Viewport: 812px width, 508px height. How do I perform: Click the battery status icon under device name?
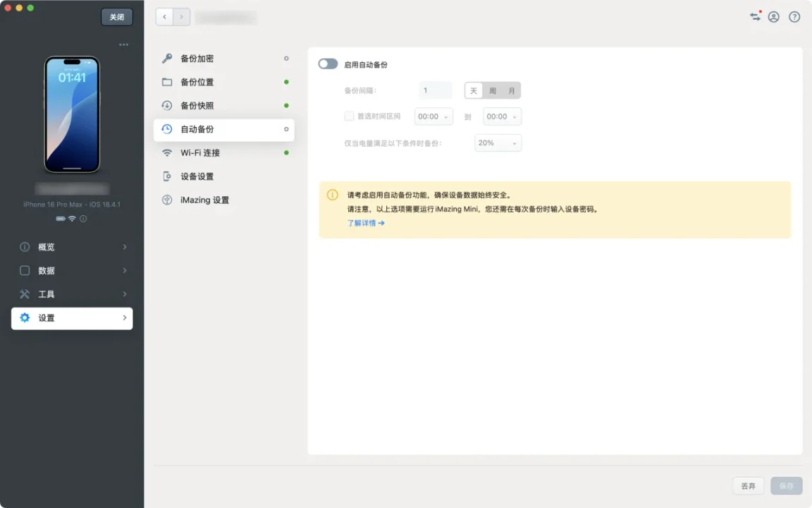(61, 219)
